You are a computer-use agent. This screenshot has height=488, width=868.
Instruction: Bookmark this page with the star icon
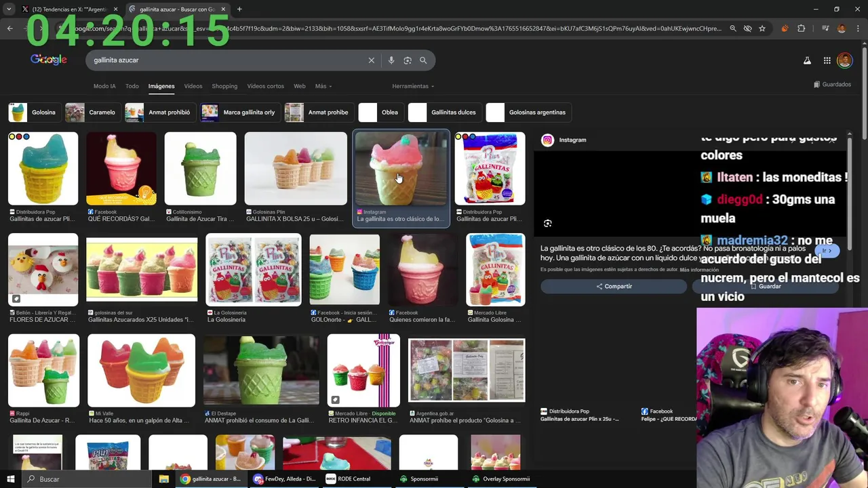(x=762, y=28)
